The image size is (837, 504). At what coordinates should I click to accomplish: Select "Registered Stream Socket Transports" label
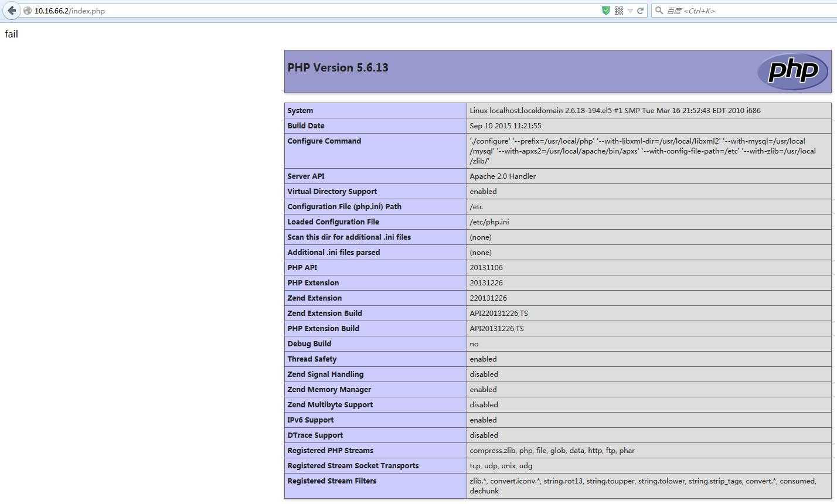tap(353, 465)
